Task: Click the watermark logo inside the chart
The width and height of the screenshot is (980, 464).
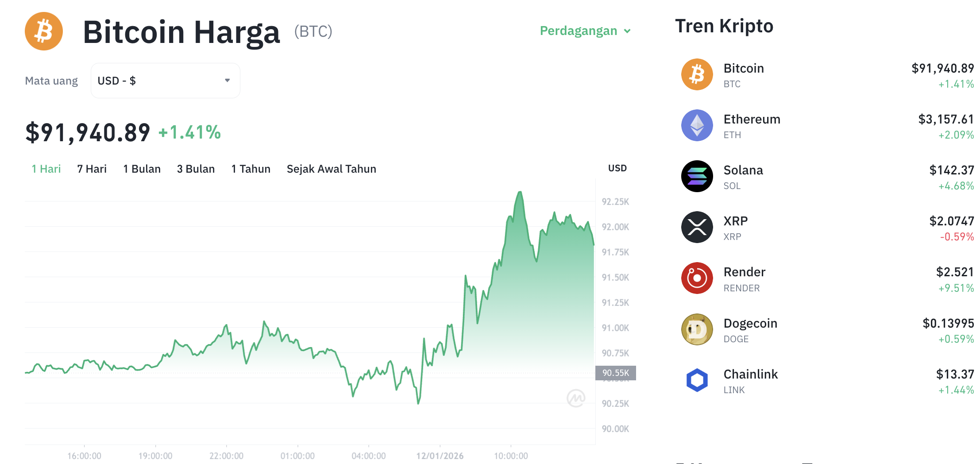Action: (x=576, y=398)
